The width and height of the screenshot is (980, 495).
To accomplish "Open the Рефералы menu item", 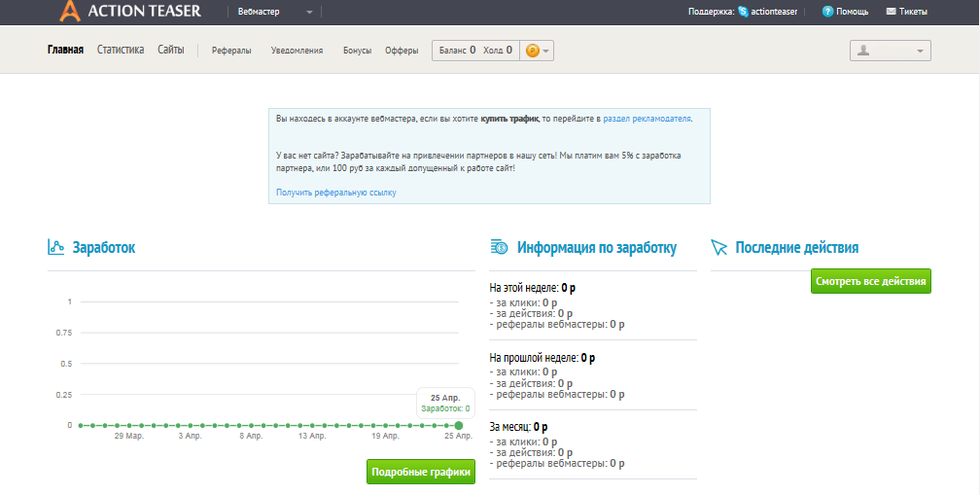I will (231, 51).
